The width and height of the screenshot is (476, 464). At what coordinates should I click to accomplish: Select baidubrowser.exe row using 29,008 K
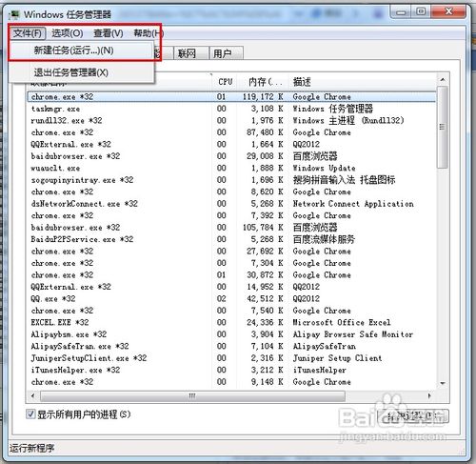(x=231, y=156)
